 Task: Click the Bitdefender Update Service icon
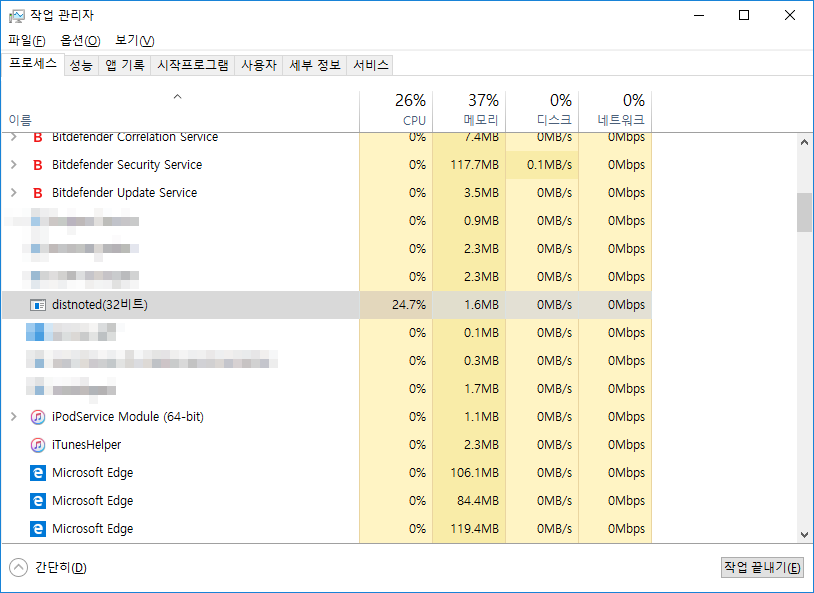[x=38, y=193]
